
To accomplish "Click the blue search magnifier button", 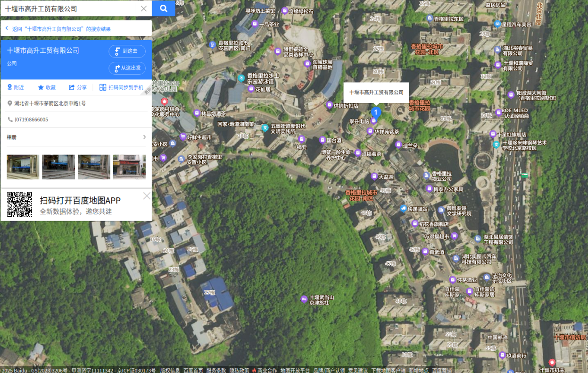I will (x=163, y=8).
